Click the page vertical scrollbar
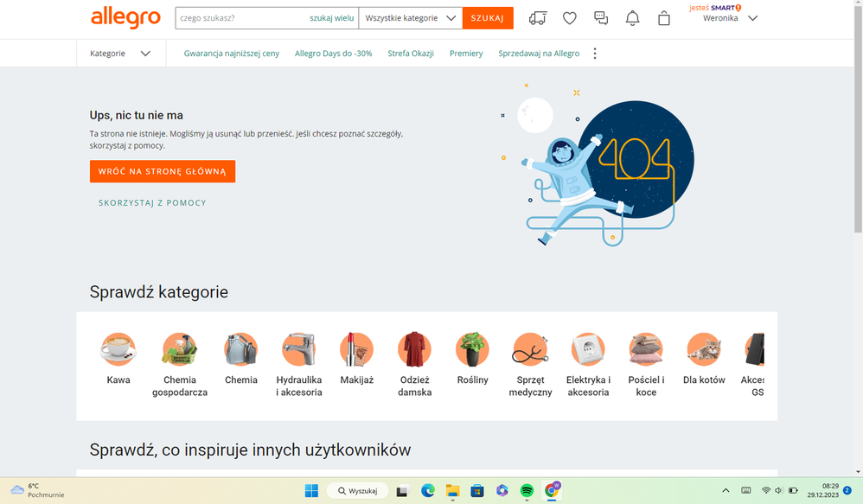The height and width of the screenshot is (504, 863). coord(857,259)
